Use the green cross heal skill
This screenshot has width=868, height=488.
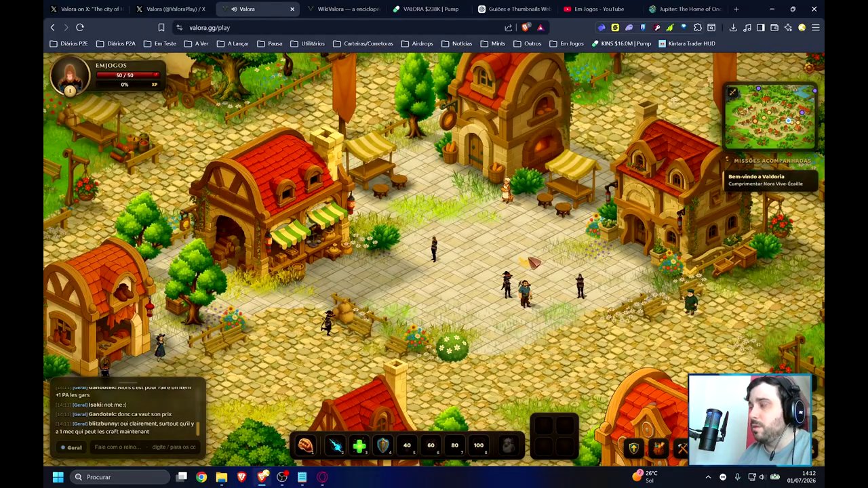click(359, 445)
